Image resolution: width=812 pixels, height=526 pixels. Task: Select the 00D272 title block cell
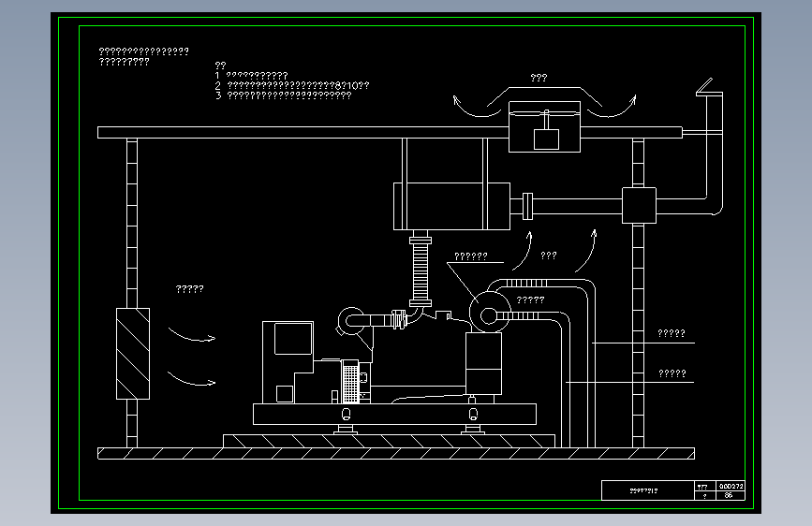(731, 486)
